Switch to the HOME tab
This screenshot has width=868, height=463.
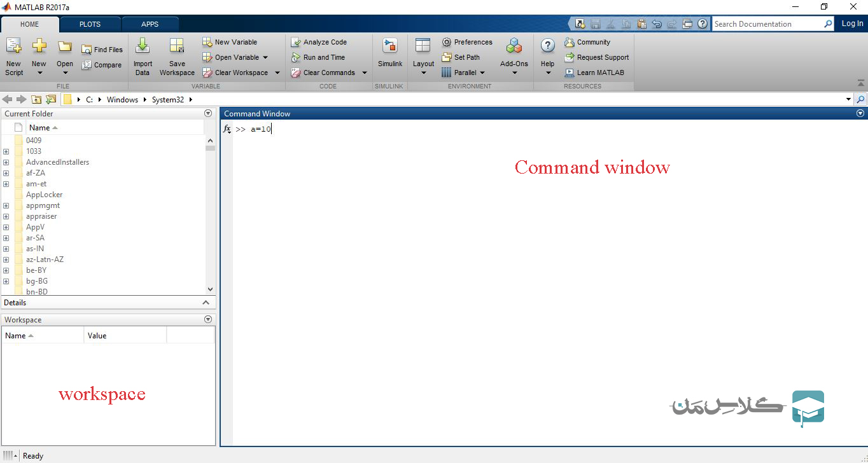click(30, 24)
